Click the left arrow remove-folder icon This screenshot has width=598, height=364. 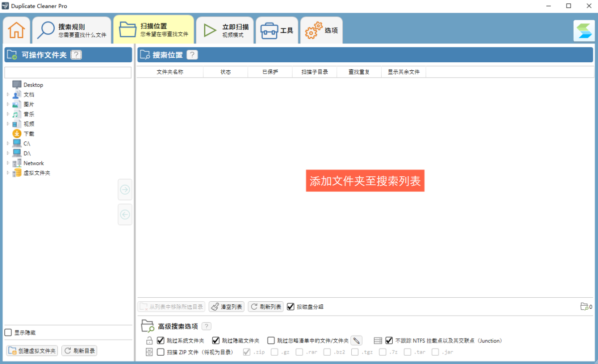(125, 215)
